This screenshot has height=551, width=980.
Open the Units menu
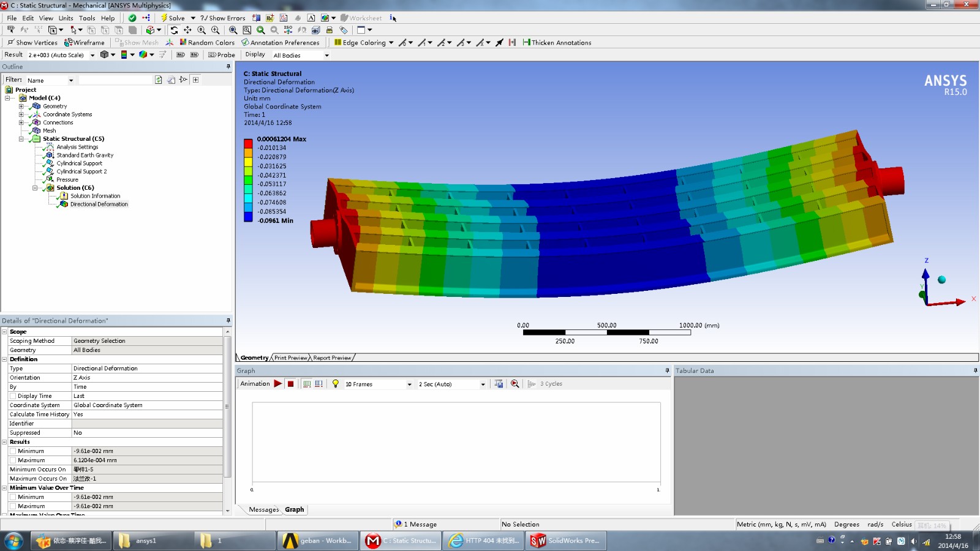tap(66, 18)
